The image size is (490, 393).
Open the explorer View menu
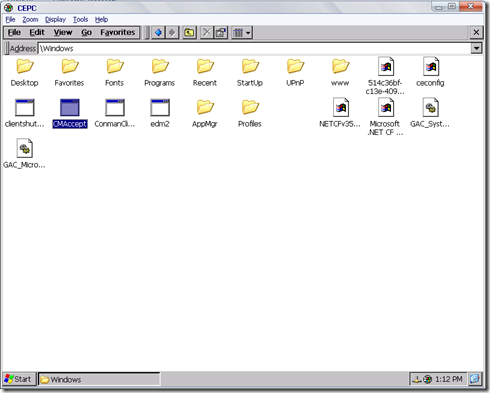pos(63,32)
